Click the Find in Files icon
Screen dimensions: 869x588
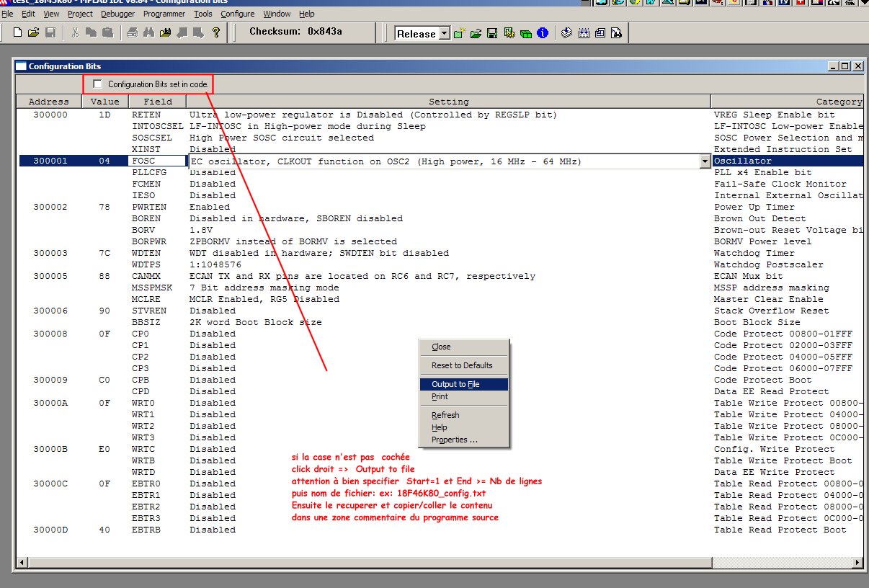165,32
